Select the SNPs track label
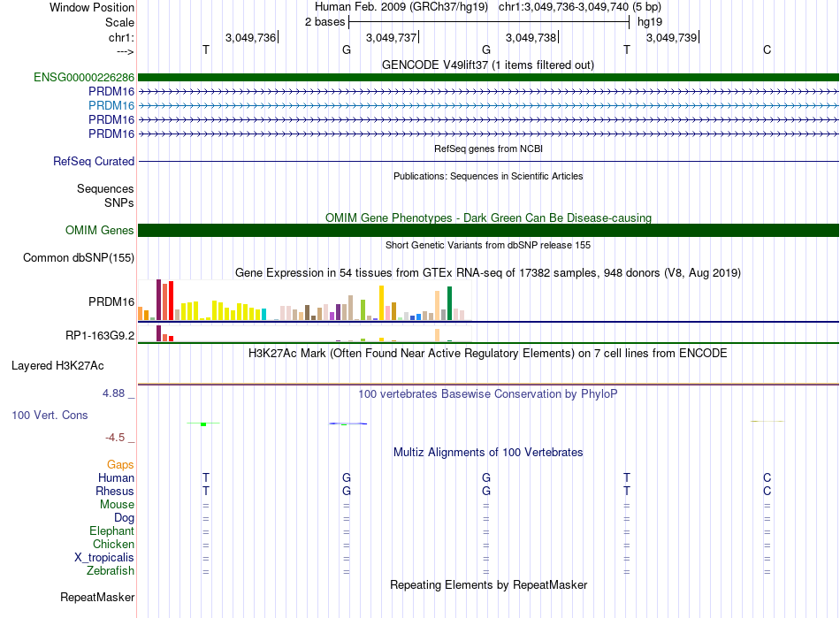The height and width of the screenshot is (618, 840). tap(119, 202)
